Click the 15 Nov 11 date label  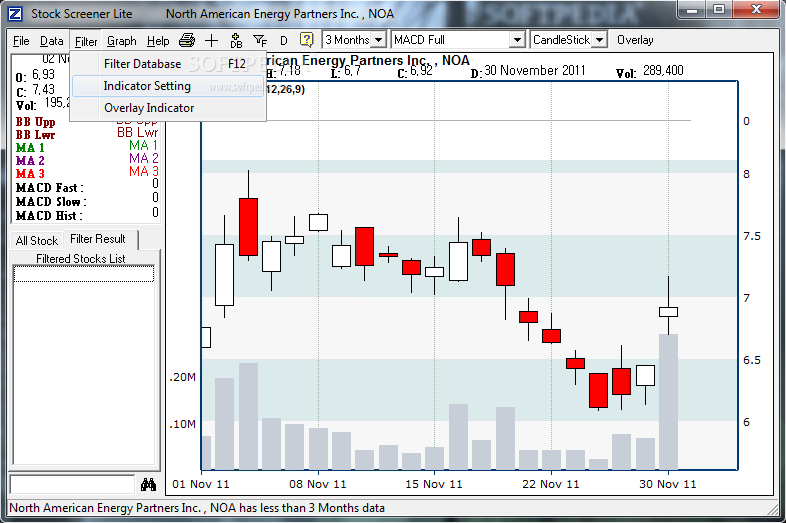click(x=434, y=484)
